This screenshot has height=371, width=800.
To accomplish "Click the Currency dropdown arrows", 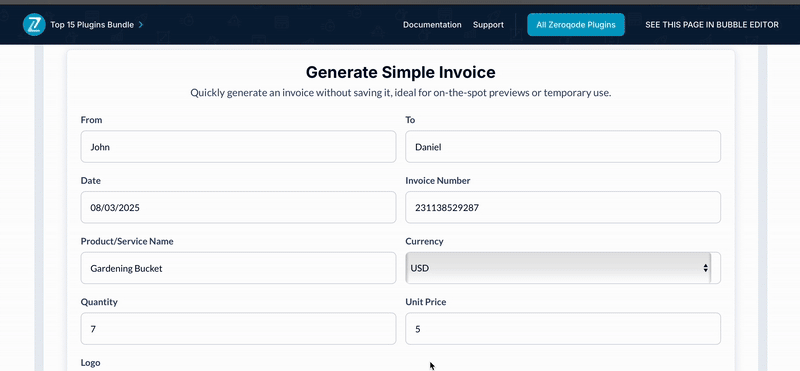I will [705, 268].
